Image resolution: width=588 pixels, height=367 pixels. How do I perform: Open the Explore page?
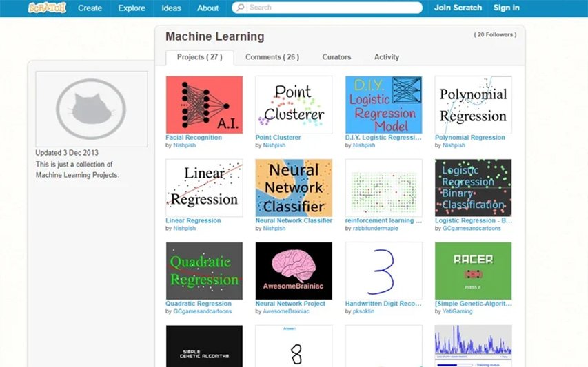pos(132,8)
